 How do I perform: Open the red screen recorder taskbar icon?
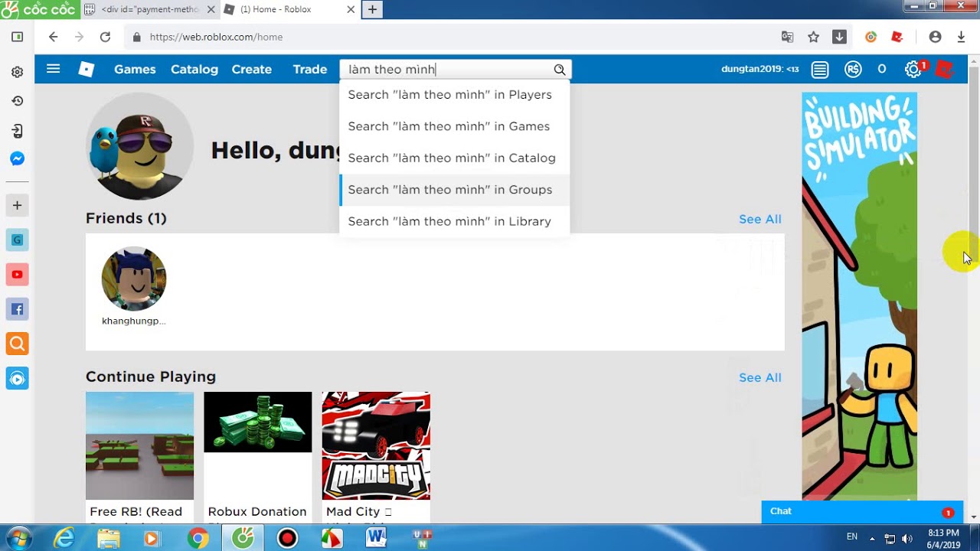point(287,539)
